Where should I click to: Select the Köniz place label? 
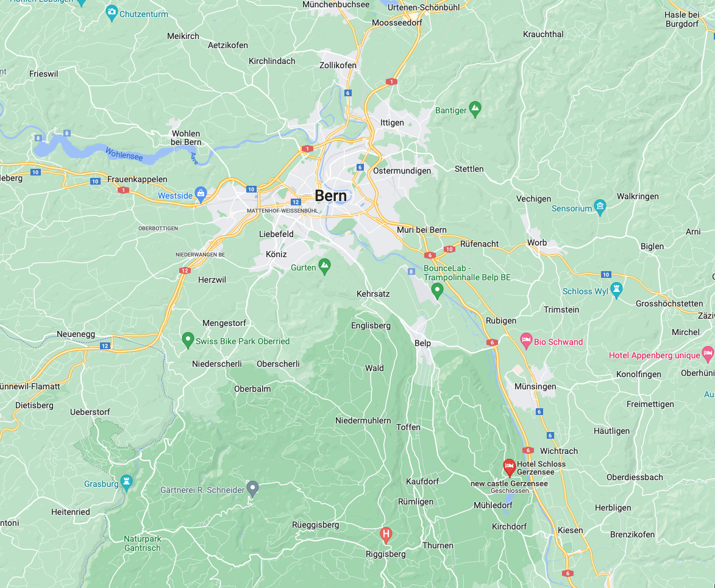pos(276,254)
